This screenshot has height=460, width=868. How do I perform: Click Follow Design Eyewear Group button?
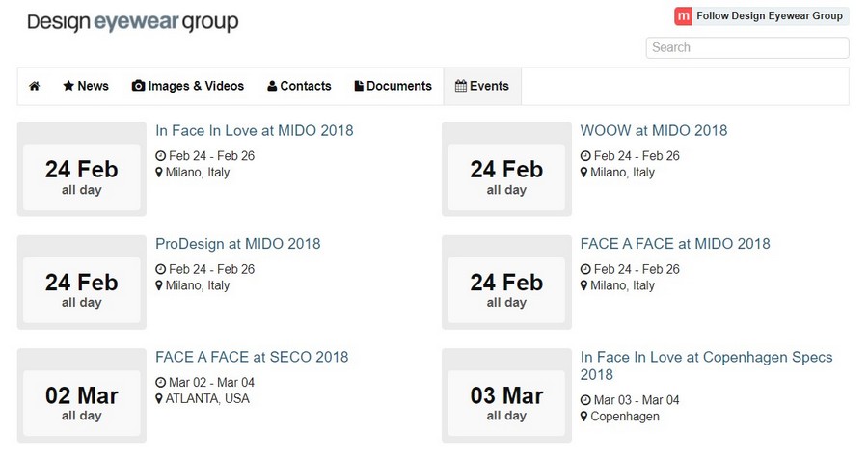[x=762, y=16]
